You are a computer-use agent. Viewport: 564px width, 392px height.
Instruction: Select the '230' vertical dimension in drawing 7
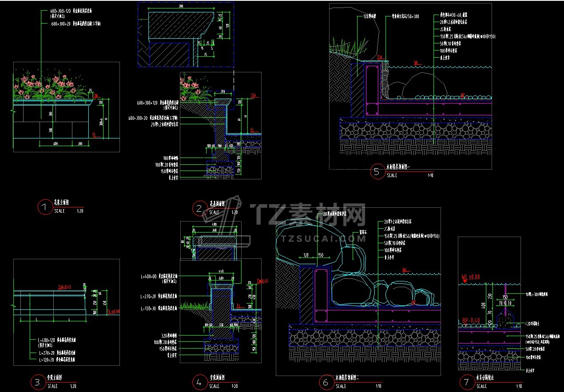point(490,296)
